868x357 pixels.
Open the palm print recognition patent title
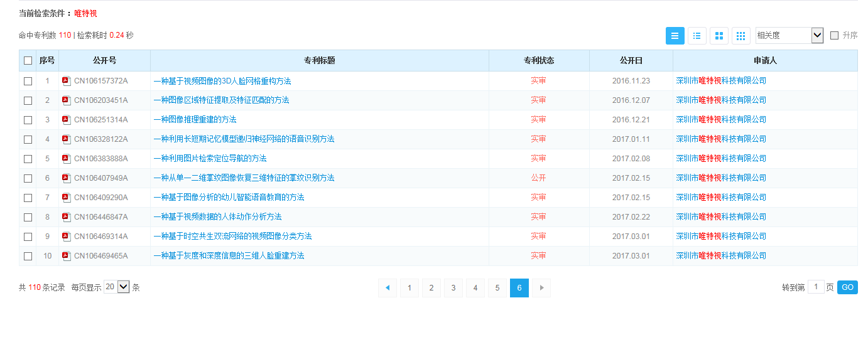click(x=244, y=178)
